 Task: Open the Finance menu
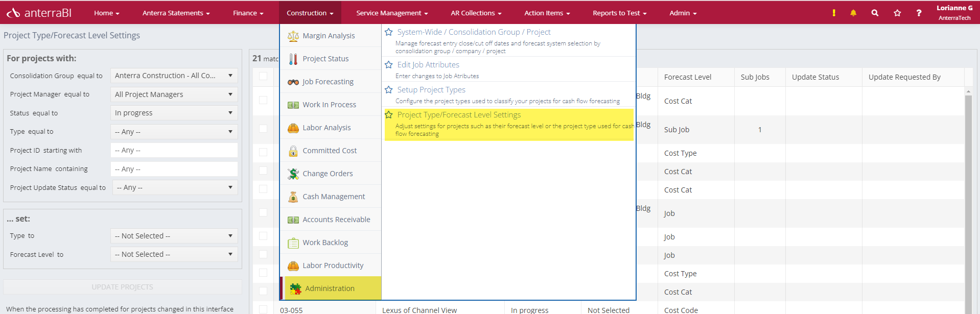[x=248, y=13]
